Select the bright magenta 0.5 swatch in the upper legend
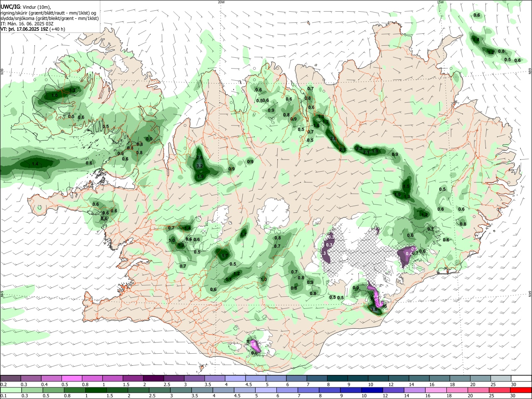Screen dimensions: 532x399 click(x=71, y=379)
